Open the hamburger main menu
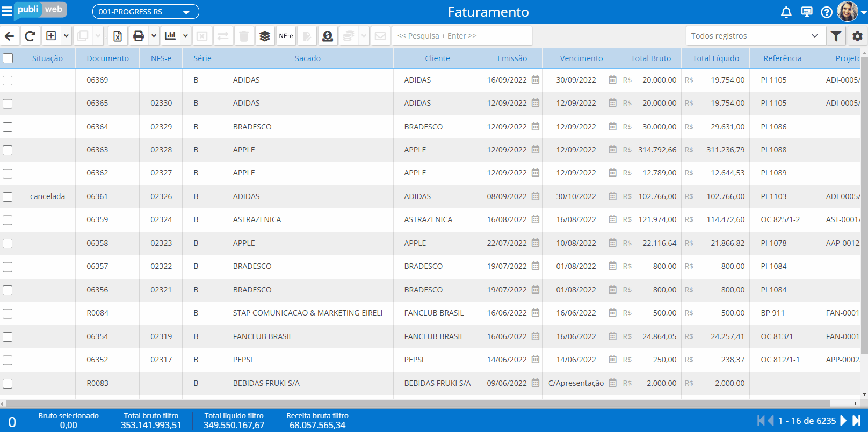 pyautogui.click(x=6, y=11)
